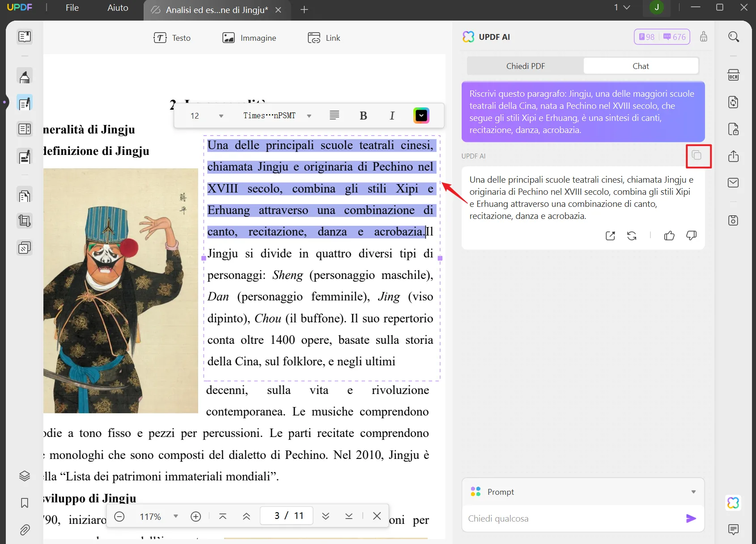Zoom in with plus button
Image resolution: width=756 pixels, height=544 pixels.
coord(196,516)
